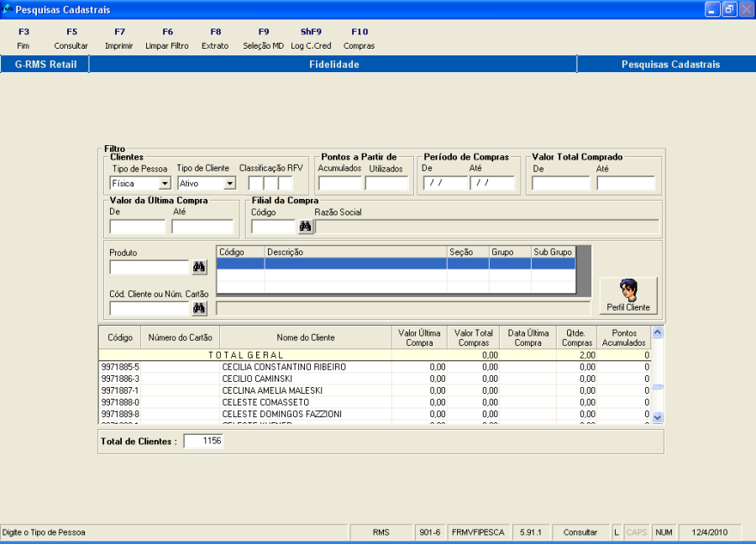Screen dimensions: 756x544
Task: Select the row CECILIO CAMINSKI
Action: pyautogui.click(x=375, y=379)
